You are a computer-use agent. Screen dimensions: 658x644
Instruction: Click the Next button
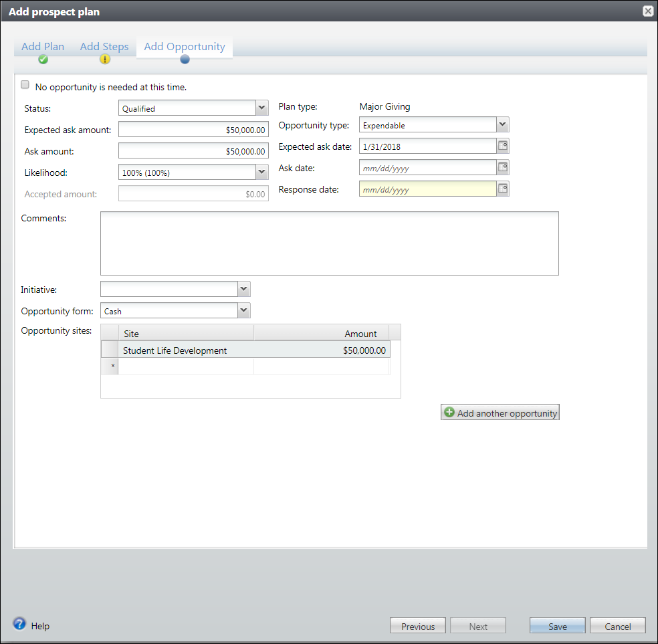click(478, 625)
